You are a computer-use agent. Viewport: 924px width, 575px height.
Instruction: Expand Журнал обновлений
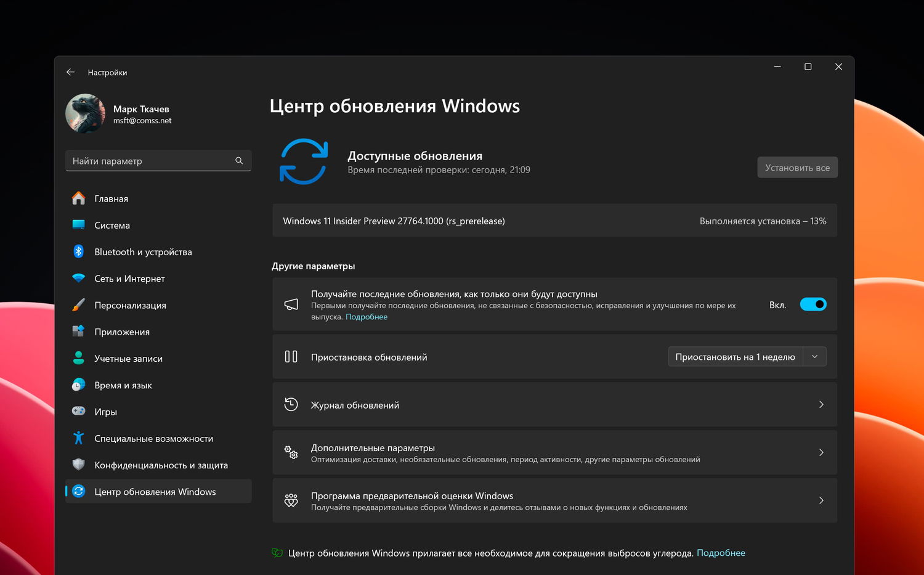click(554, 405)
